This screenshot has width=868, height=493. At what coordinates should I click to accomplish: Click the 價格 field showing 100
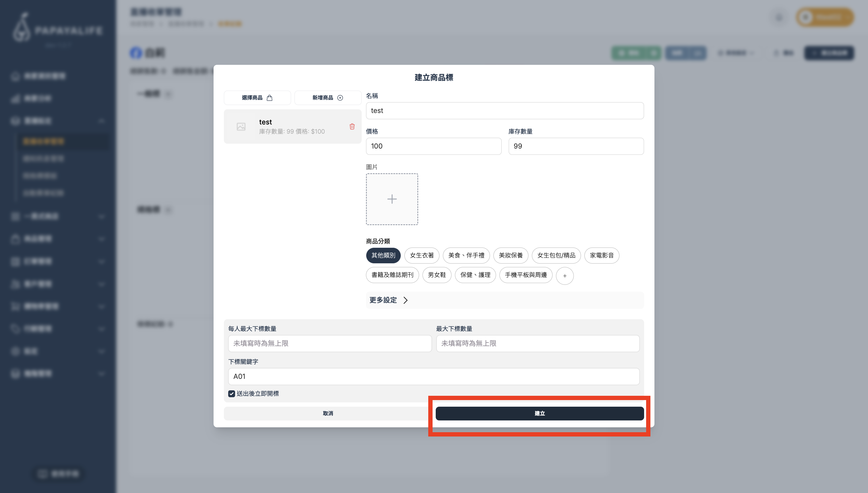tap(433, 146)
